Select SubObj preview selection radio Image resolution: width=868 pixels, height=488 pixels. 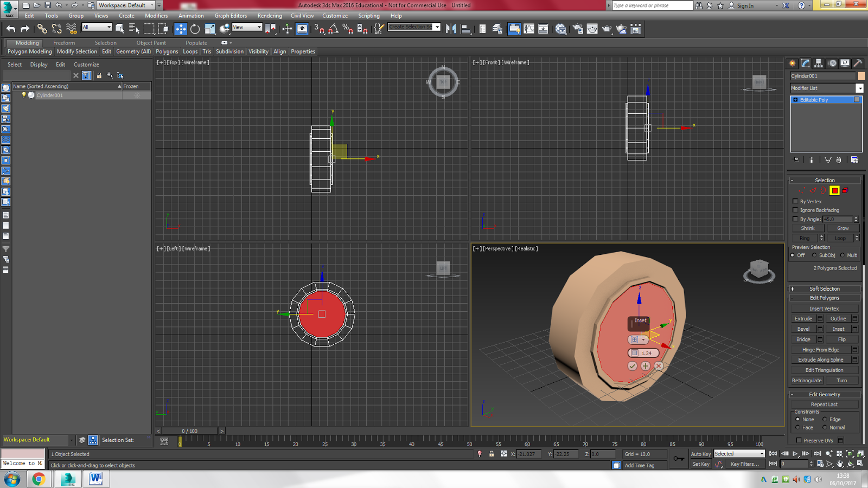pyautogui.click(x=814, y=255)
